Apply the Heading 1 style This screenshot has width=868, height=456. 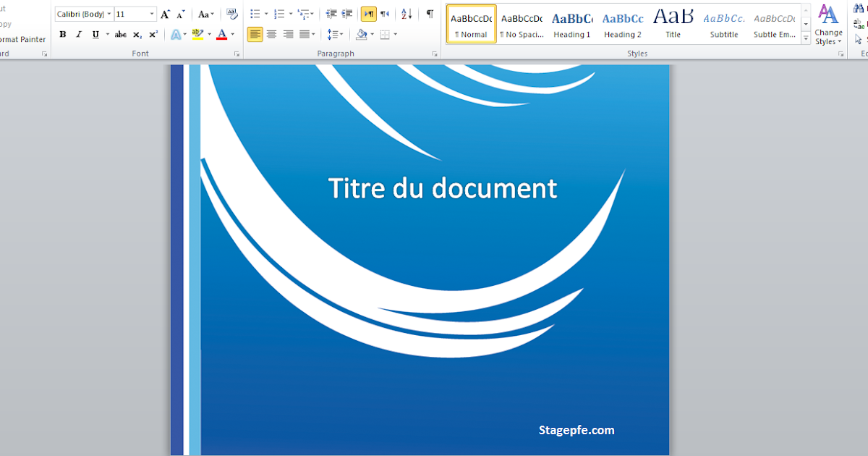[572, 25]
